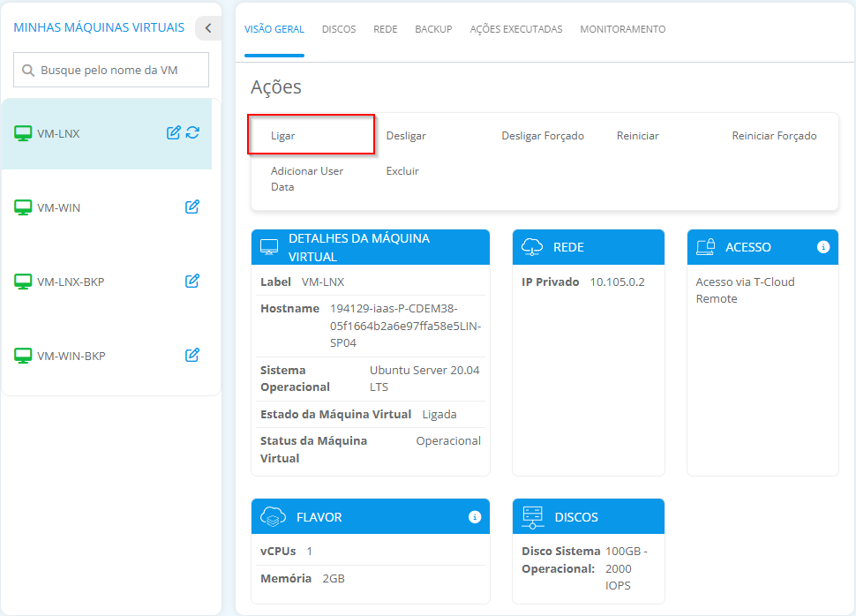This screenshot has width=856, height=616.
Task: Click the Excluir action
Action: click(x=402, y=171)
